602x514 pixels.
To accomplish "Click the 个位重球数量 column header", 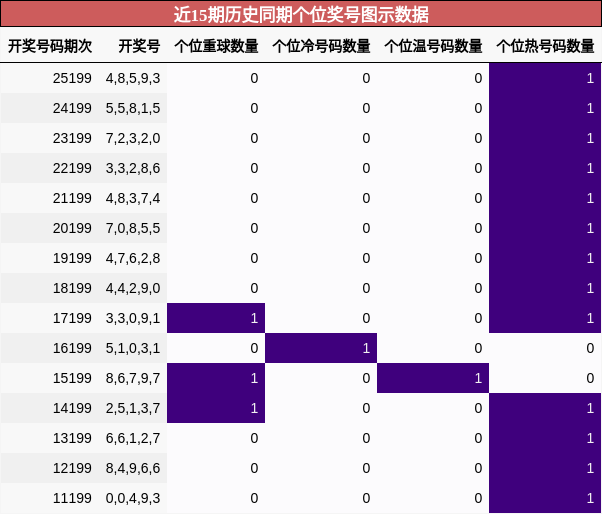I will [x=216, y=46].
